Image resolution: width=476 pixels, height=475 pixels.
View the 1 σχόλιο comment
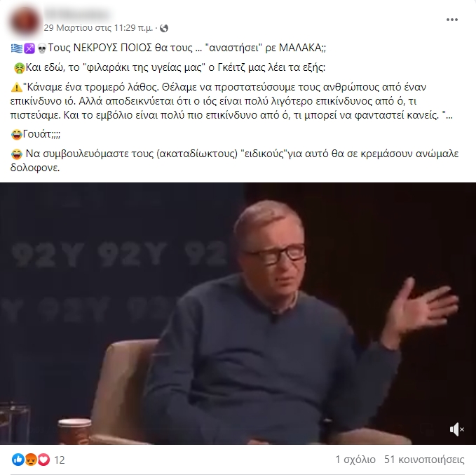point(355,460)
